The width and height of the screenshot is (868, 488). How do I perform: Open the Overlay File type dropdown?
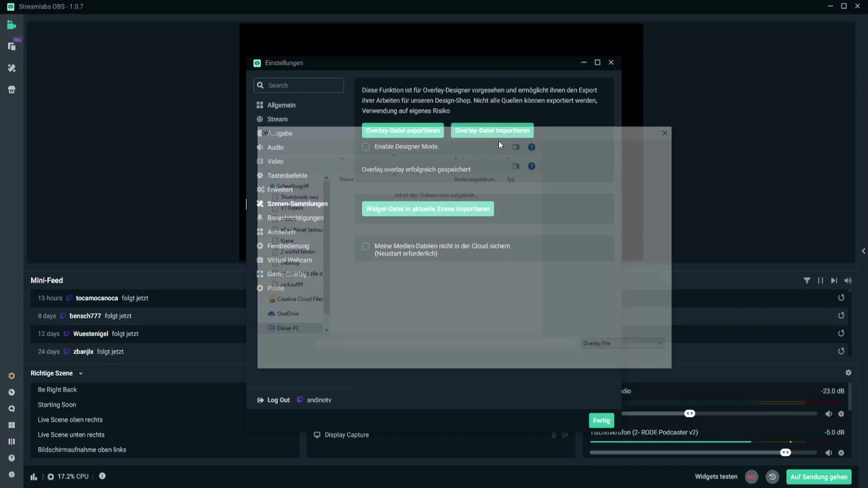click(x=623, y=343)
